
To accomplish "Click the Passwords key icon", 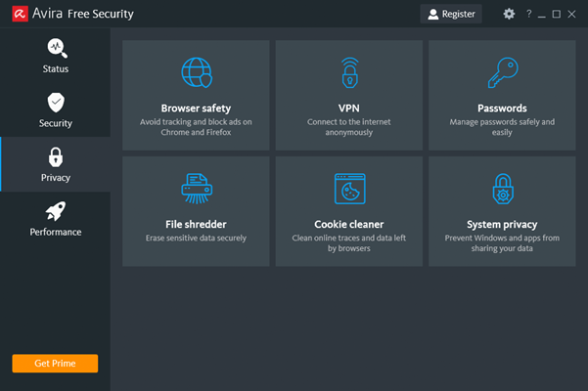I will click(x=502, y=73).
